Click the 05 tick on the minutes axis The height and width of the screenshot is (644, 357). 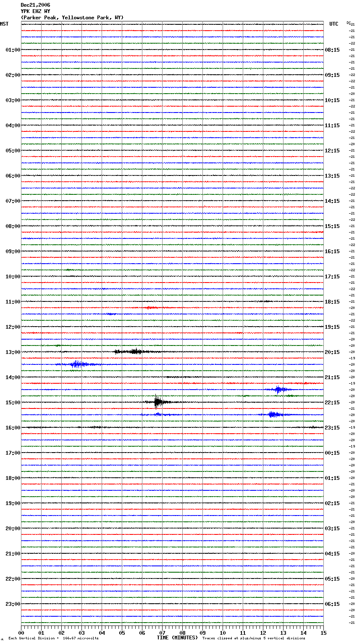click(x=122, y=633)
